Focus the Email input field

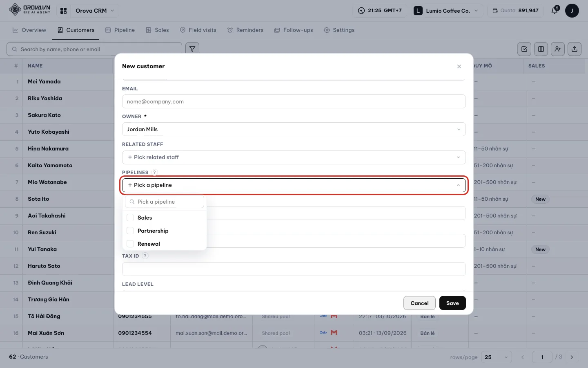[294, 101]
